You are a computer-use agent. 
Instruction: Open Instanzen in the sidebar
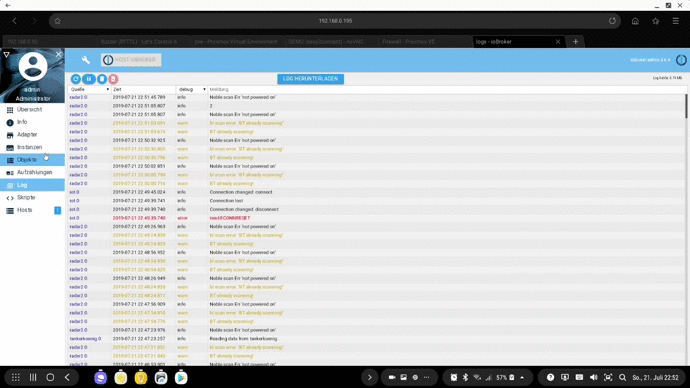pyautogui.click(x=32, y=147)
